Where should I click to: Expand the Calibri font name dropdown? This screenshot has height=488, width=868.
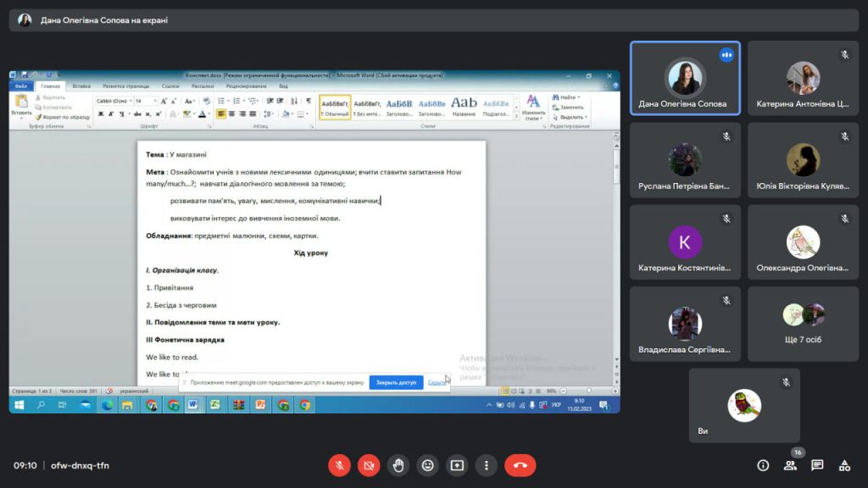click(130, 101)
